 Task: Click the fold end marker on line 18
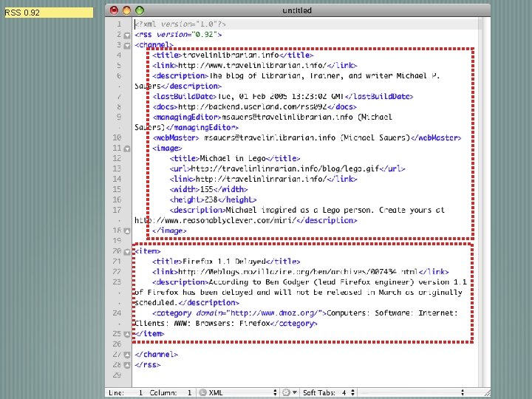(127, 231)
